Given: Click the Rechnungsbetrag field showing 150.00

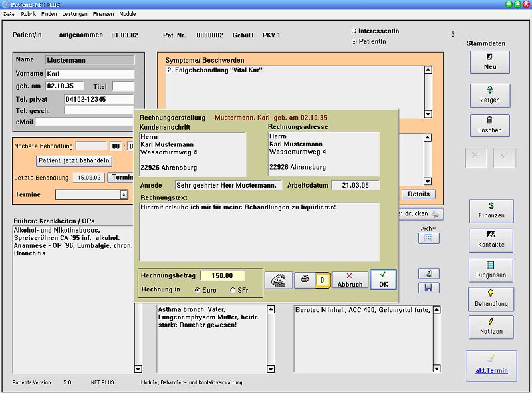Looking at the screenshot, I should (223, 275).
